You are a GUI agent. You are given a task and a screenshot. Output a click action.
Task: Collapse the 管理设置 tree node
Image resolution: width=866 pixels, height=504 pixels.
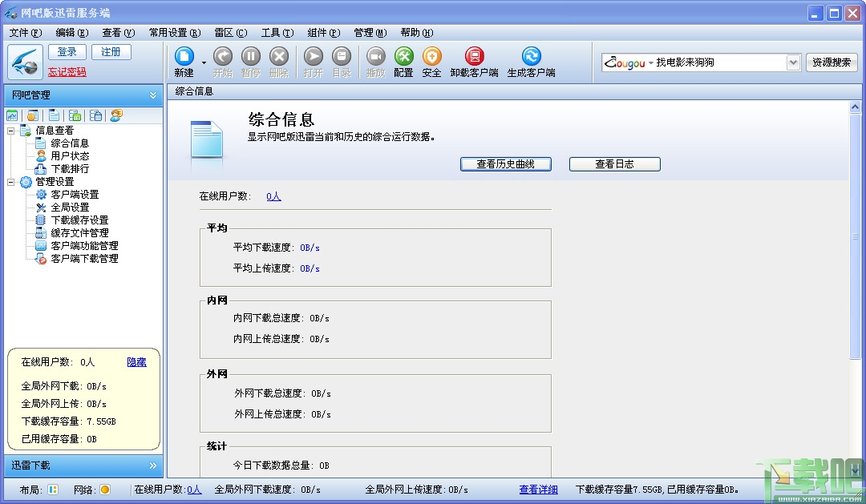click(x=10, y=182)
